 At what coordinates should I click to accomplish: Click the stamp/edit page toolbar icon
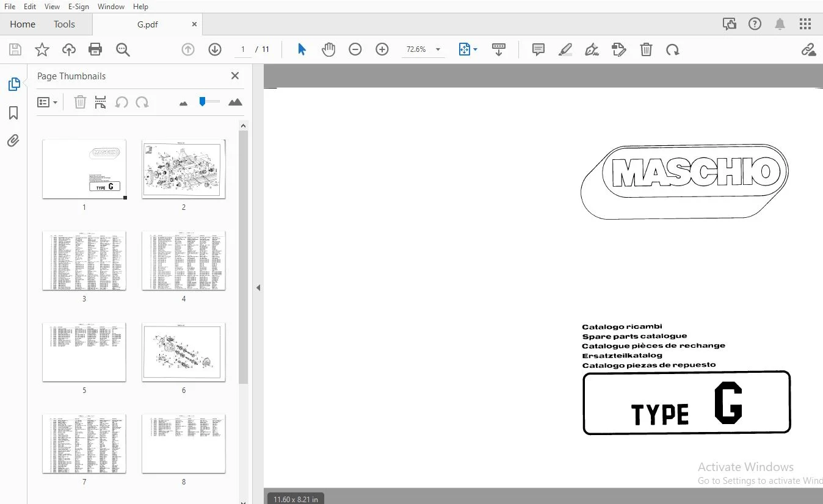pos(619,49)
